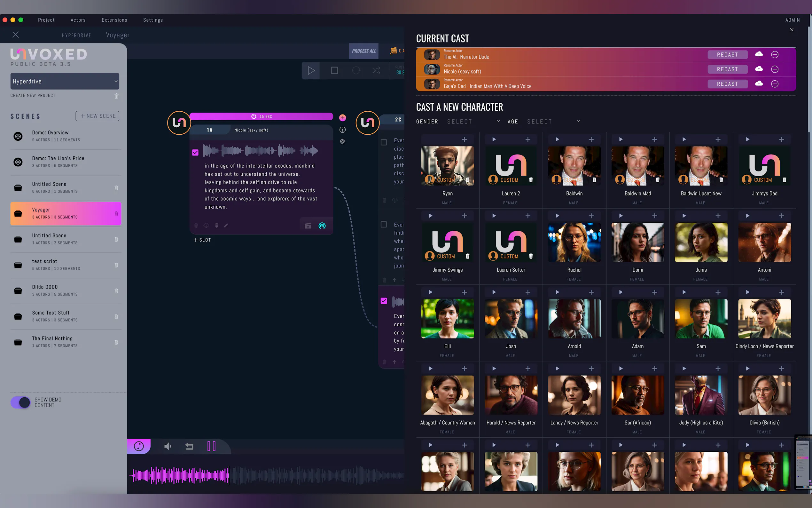Click the shuffle icon in transport bar
This screenshot has height=508, width=812.
coord(376,70)
